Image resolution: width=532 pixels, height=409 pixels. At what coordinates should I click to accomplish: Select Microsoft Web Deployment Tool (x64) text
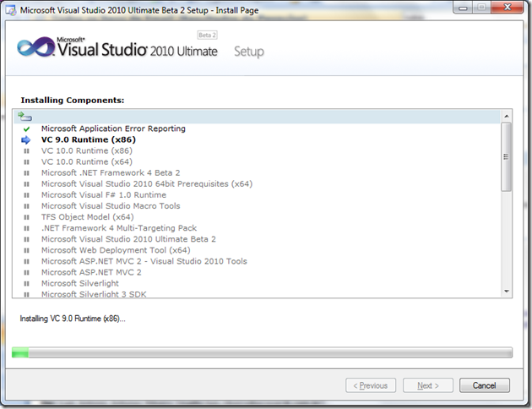[x=116, y=250]
